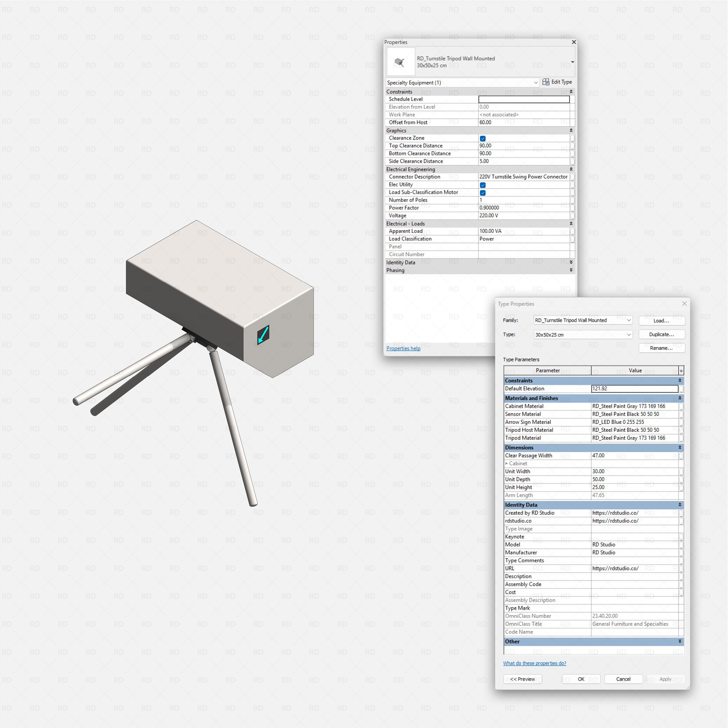Collapse the Identity Data group in Type Parameters
The width and height of the screenshot is (728, 728).
pyautogui.click(x=680, y=505)
